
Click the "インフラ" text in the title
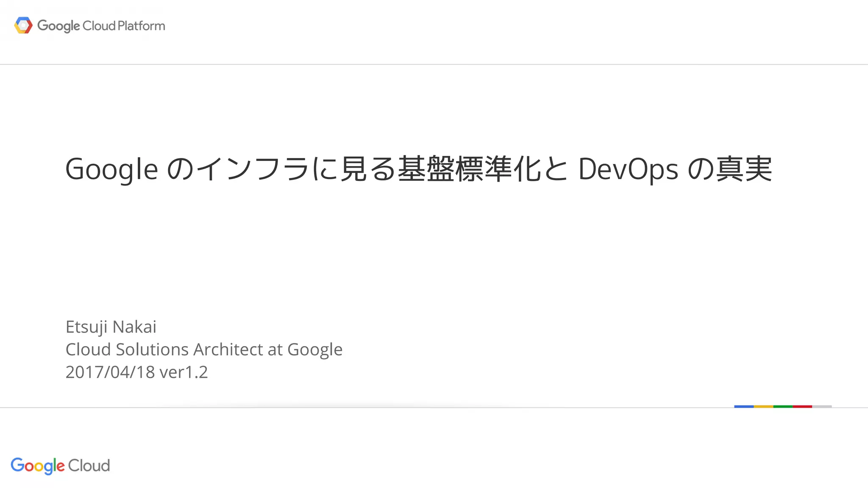click(253, 169)
